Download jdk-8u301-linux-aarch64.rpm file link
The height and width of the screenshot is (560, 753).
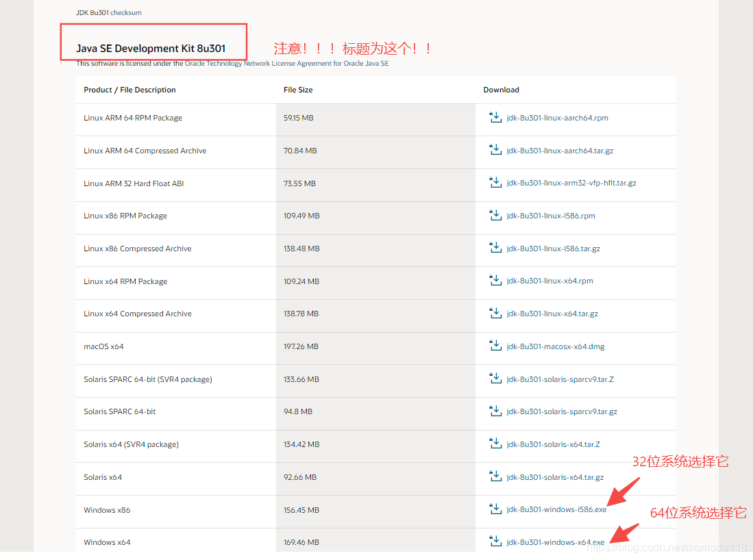[x=557, y=118]
